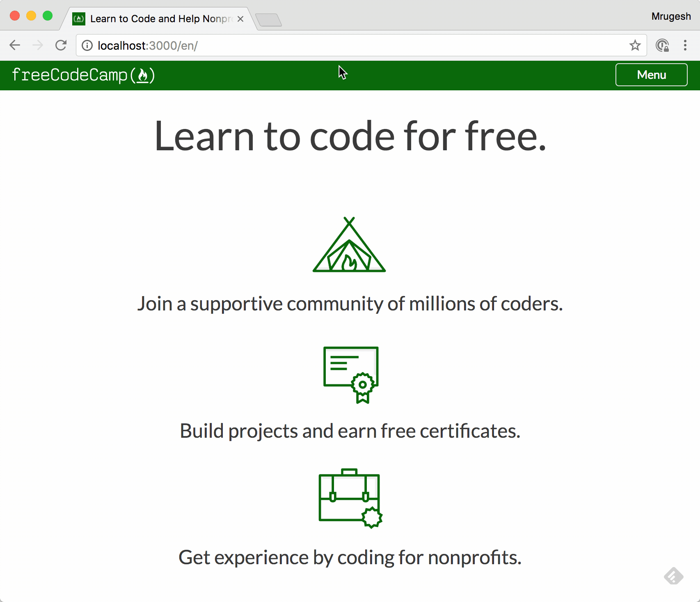Click the page info icon in address bar

tap(88, 46)
